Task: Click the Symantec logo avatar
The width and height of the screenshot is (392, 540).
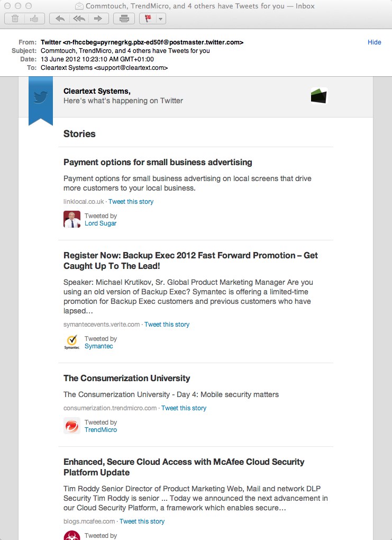Action: pos(72,342)
